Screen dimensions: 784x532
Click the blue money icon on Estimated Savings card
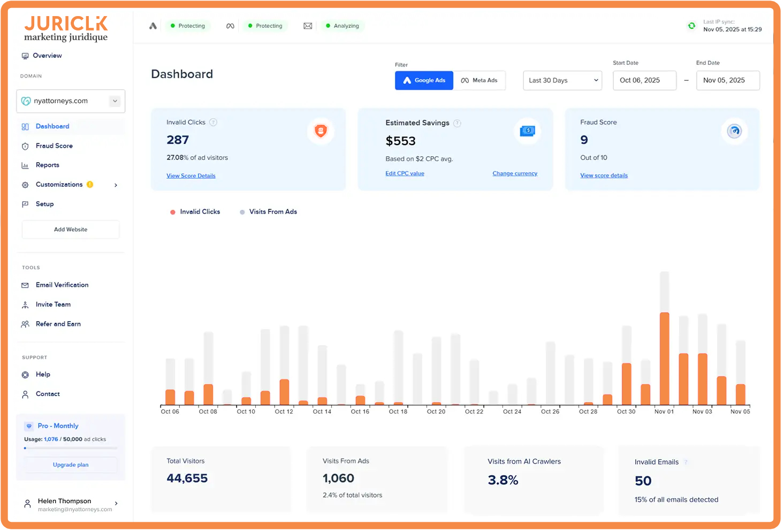527,131
